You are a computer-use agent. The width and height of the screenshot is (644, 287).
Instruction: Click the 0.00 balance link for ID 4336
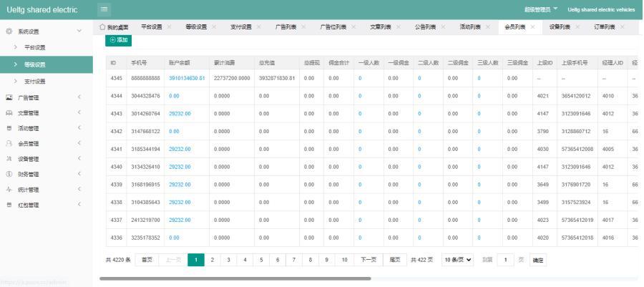tap(174, 238)
